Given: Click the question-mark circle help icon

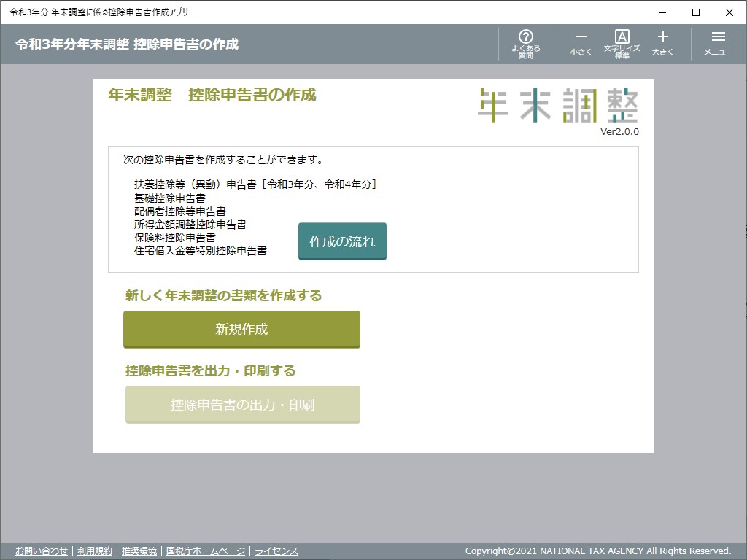Looking at the screenshot, I should click(525, 35).
